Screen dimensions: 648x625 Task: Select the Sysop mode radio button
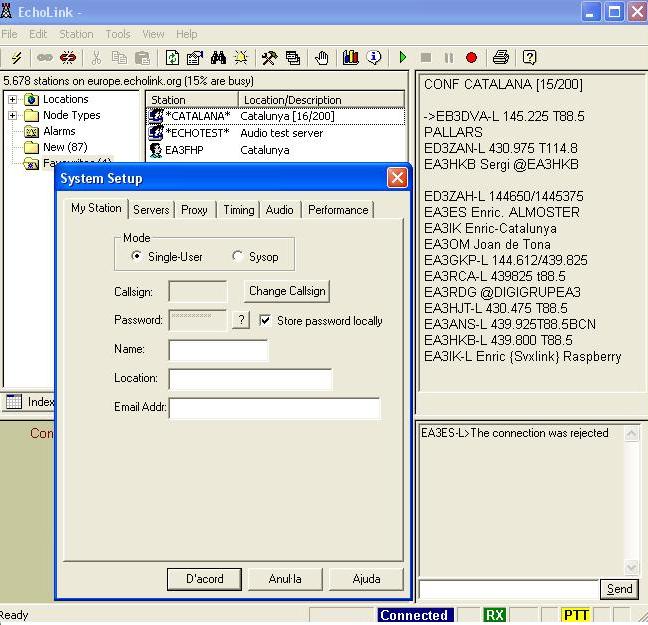(237, 256)
